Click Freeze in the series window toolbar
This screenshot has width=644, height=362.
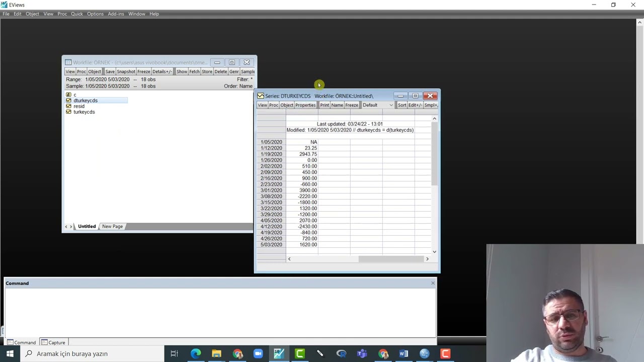click(x=352, y=105)
